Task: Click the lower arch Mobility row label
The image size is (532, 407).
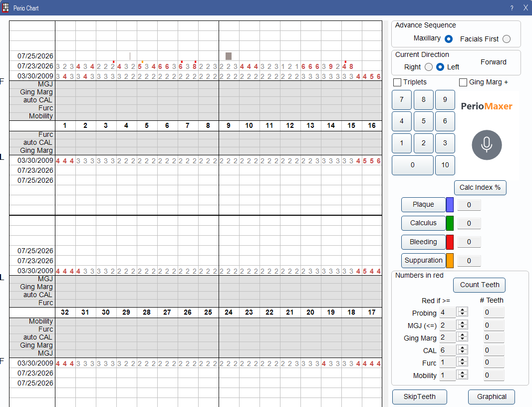Action: [x=41, y=321]
